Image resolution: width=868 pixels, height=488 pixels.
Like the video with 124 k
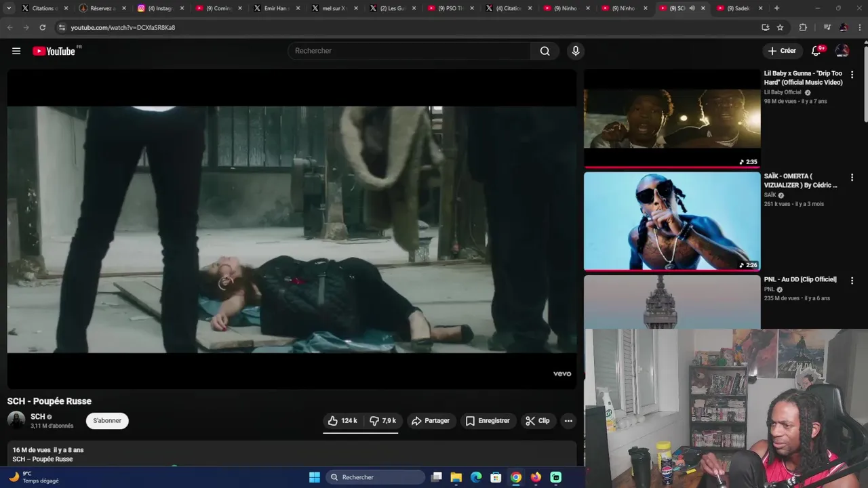click(x=342, y=421)
